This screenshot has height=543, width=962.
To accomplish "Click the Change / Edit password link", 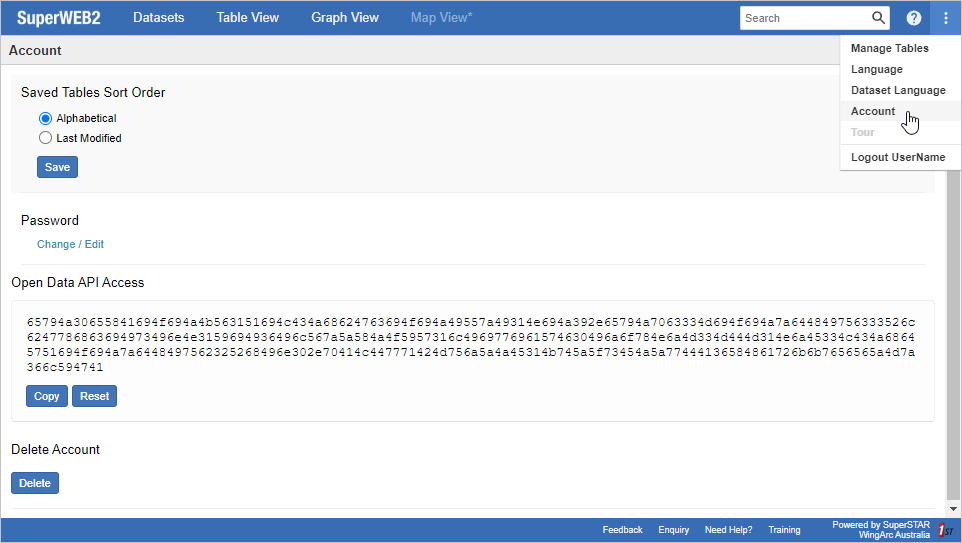I will 70,244.
